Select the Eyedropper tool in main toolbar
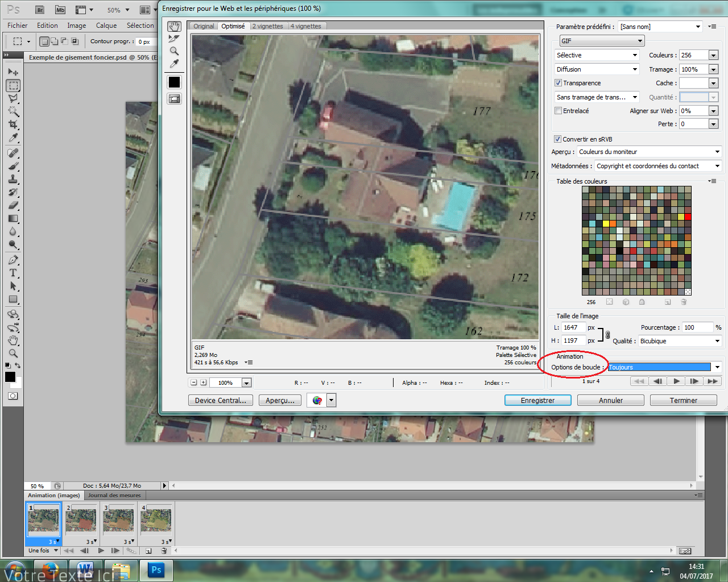This screenshot has height=582, width=728. pos(13,138)
